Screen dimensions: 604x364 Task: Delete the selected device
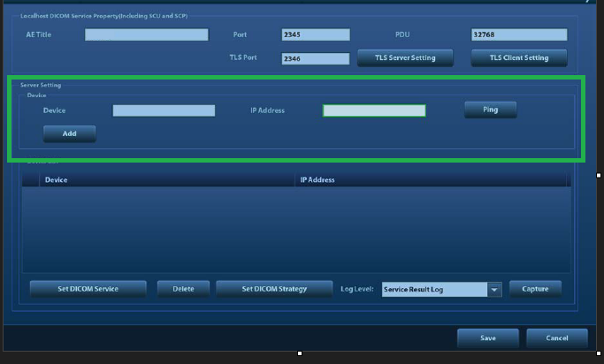point(183,289)
